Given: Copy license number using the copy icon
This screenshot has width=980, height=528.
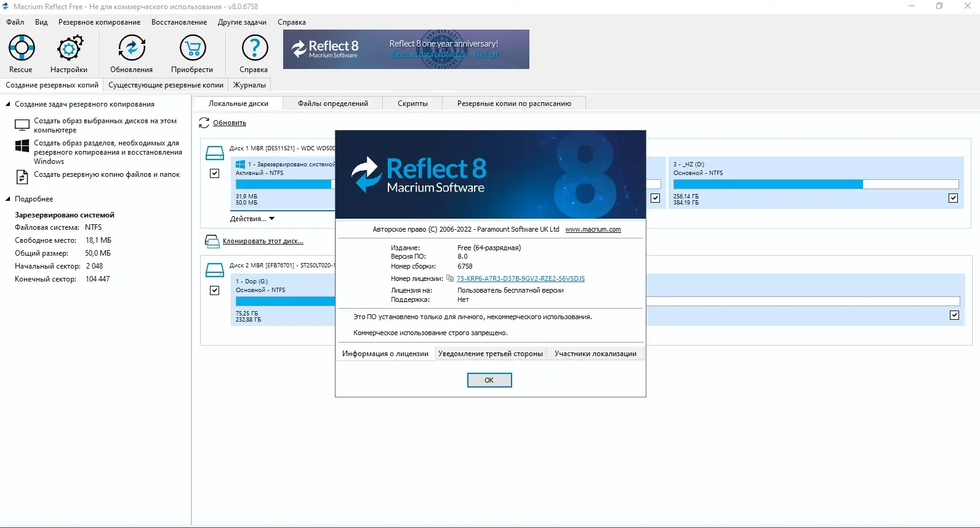Looking at the screenshot, I should 450,278.
